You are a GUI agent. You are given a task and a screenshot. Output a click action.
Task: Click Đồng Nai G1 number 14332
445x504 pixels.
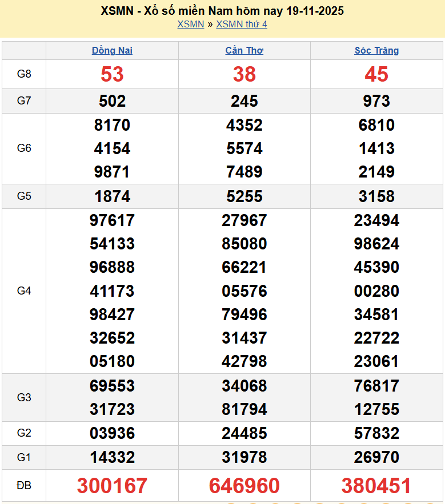coord(112,457)
